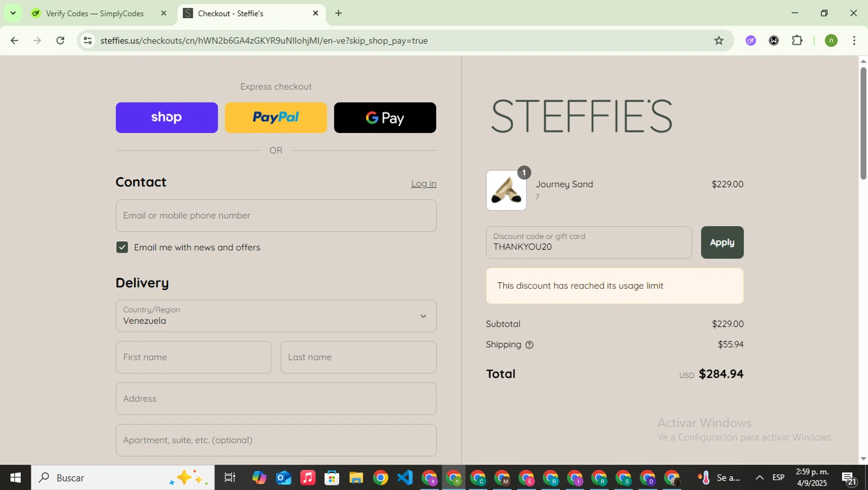Open a new browser tab
Viewport: 868px width, 490px height.
tap(339, 13)
